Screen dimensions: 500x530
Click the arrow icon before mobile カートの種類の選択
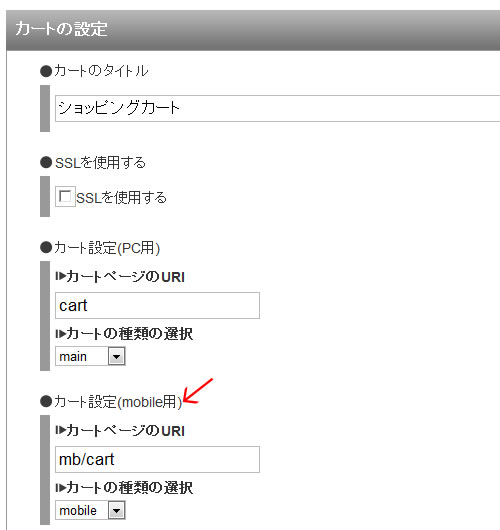pyautogui.click(x=61, y=488)
